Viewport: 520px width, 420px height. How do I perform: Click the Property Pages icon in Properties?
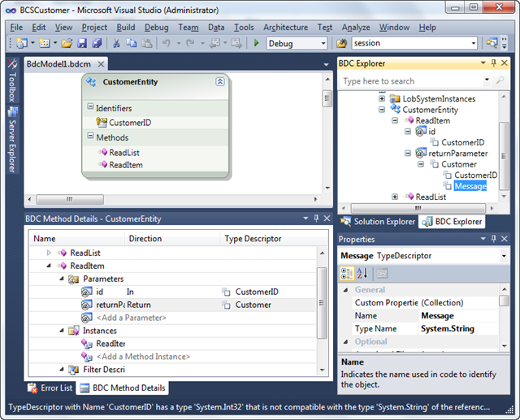[382, 274]
